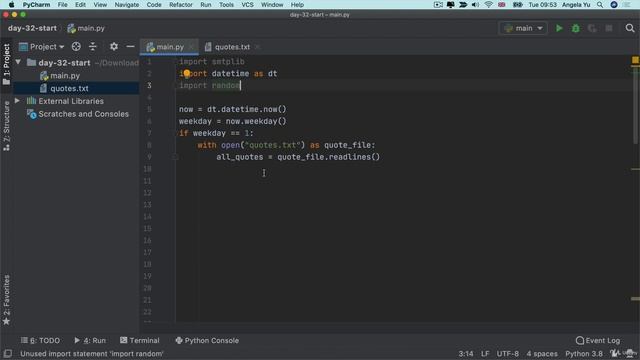Run the main configuration with green play button
Viewport: 640px width, 360px height.
pos(559,28)
